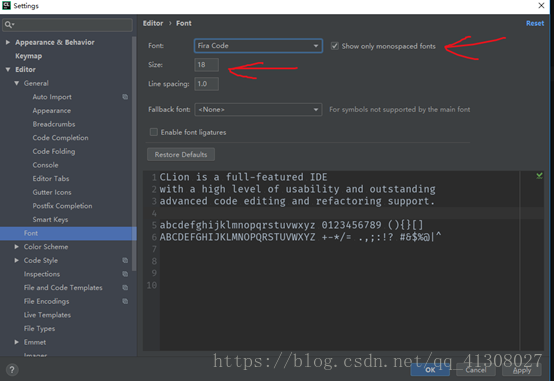Screen dimensions: 554x381
Task: Click the Apply button
Action: (522, 370)
